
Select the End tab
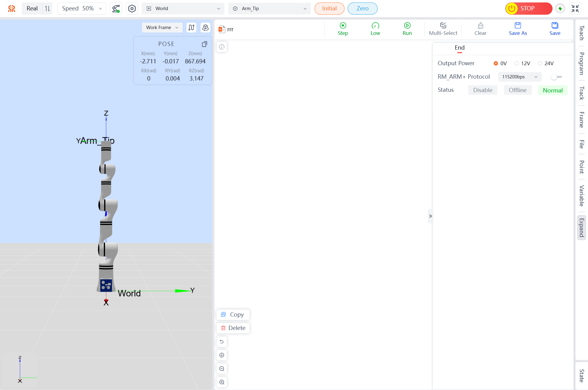[459, 48]
